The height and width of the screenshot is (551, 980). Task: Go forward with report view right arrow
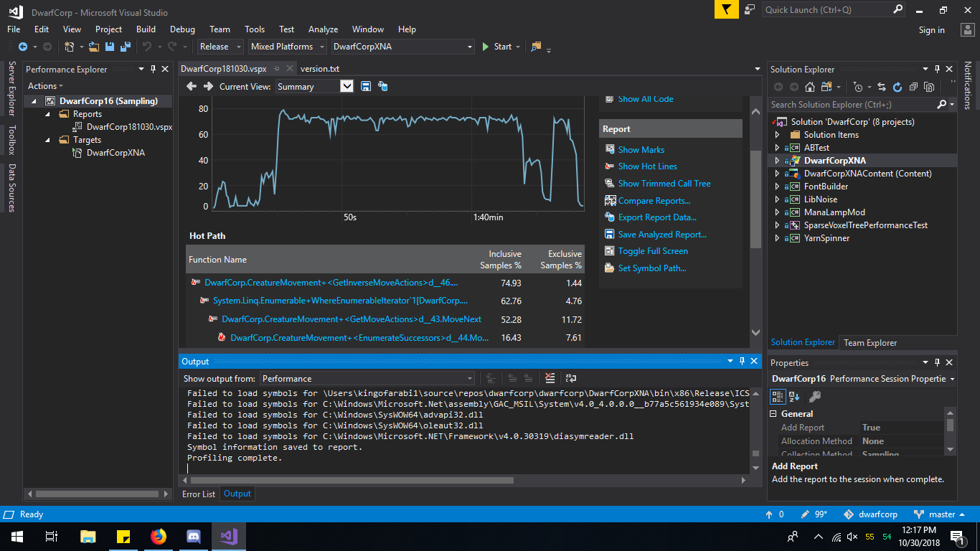[208, 86]
